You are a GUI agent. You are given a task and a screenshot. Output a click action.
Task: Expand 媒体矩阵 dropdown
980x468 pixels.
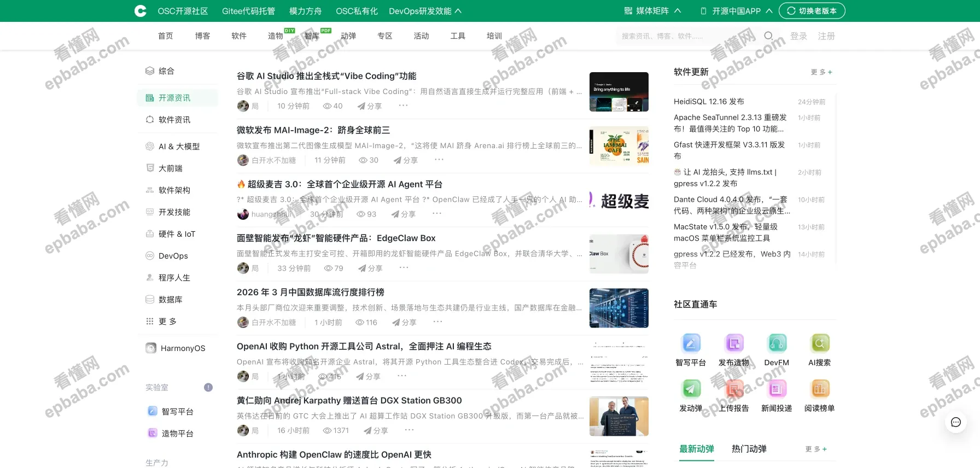(652, 11)
